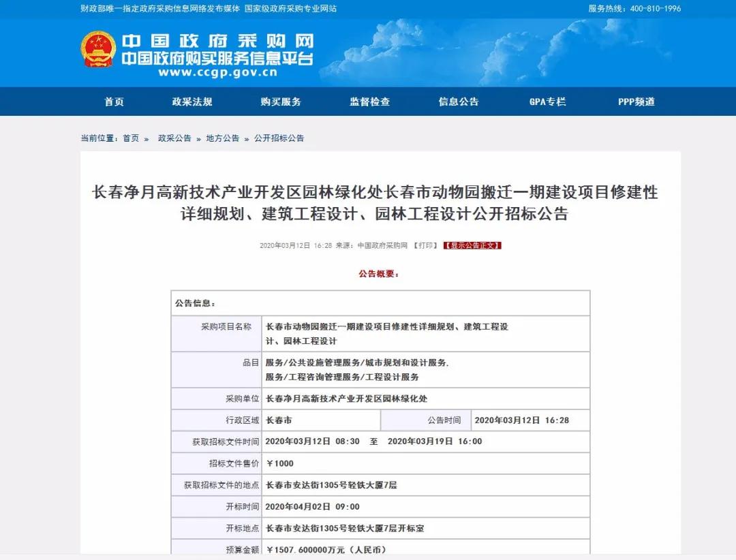Viewport: 736px width, 560px height.
Task: Click the publish date 2020年03月12日 16:28 under title
Action: pyautogui.click(x=296, y=245)
